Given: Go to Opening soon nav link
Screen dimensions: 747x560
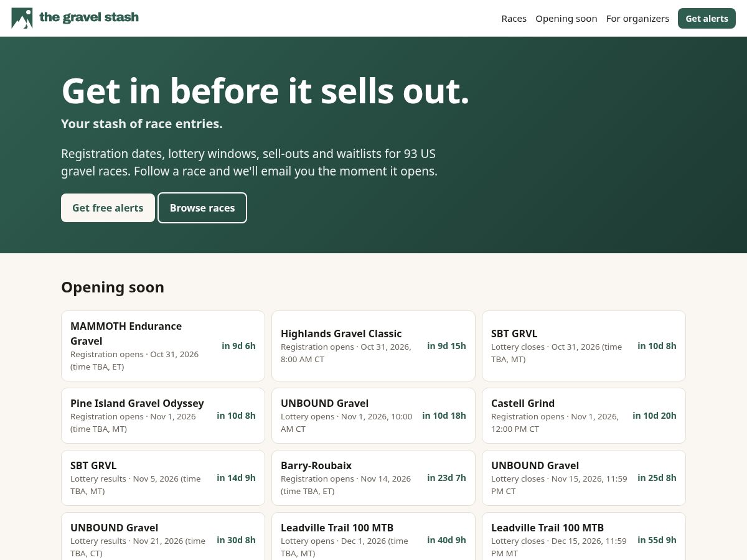Looking at the screenshot, I should coord(566,19).
